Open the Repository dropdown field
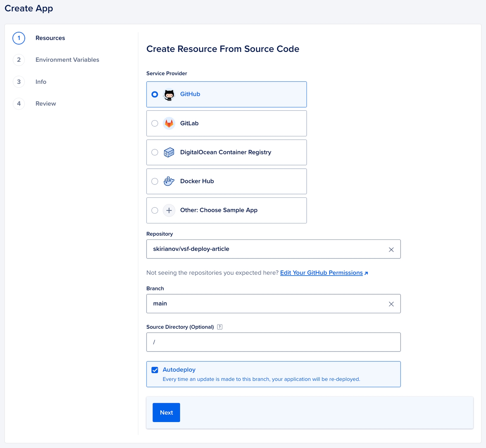The width and height of the screenshot is (486, 448). pos(266,249)
